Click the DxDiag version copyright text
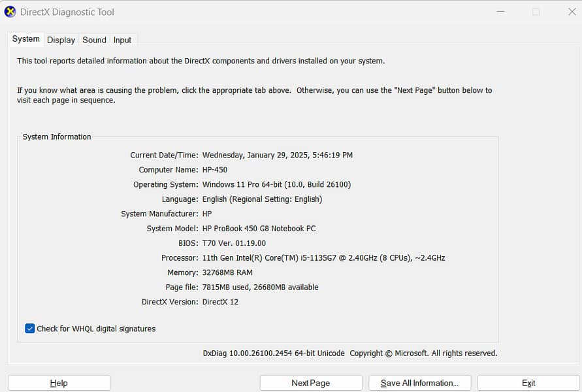The width and height of the screenshot is (582, 392). [349, 353]
